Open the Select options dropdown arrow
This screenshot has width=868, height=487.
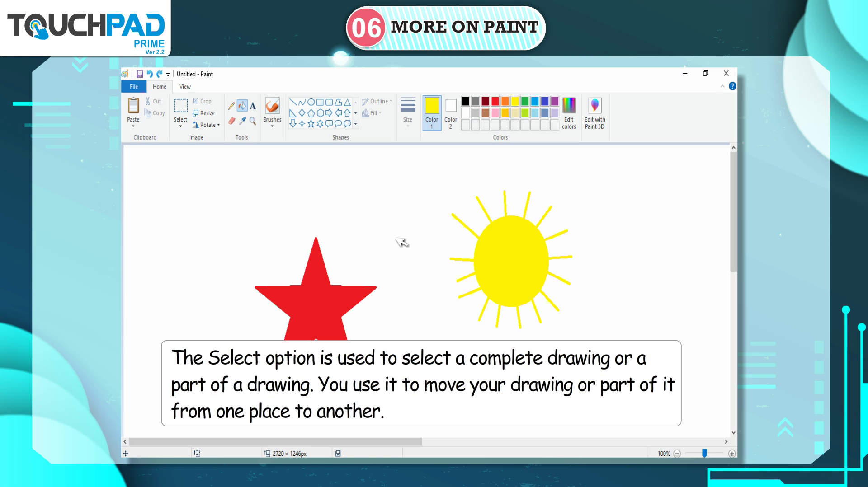(180, 126)
